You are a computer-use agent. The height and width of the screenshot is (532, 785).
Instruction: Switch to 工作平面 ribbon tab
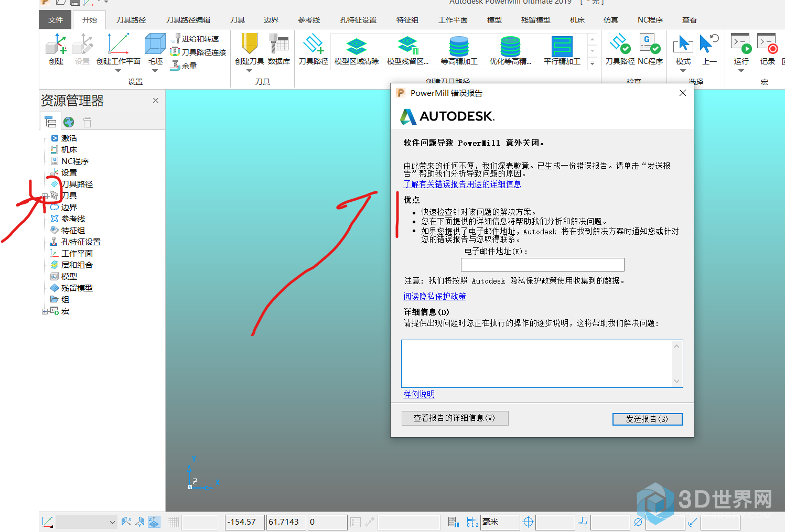453,20
